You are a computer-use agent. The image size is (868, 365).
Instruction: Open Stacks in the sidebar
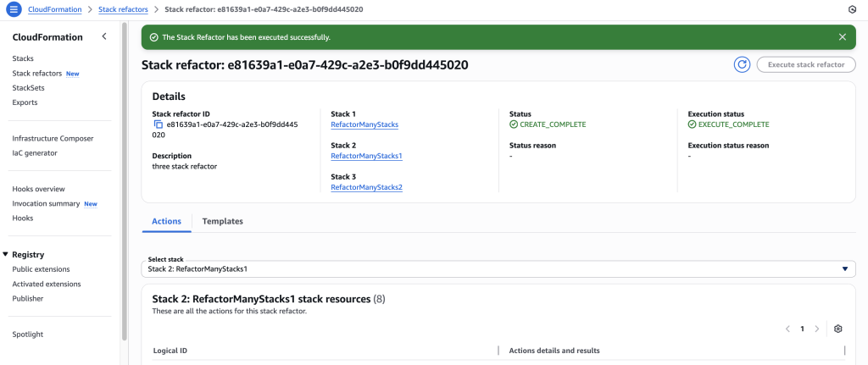(23, 58)
